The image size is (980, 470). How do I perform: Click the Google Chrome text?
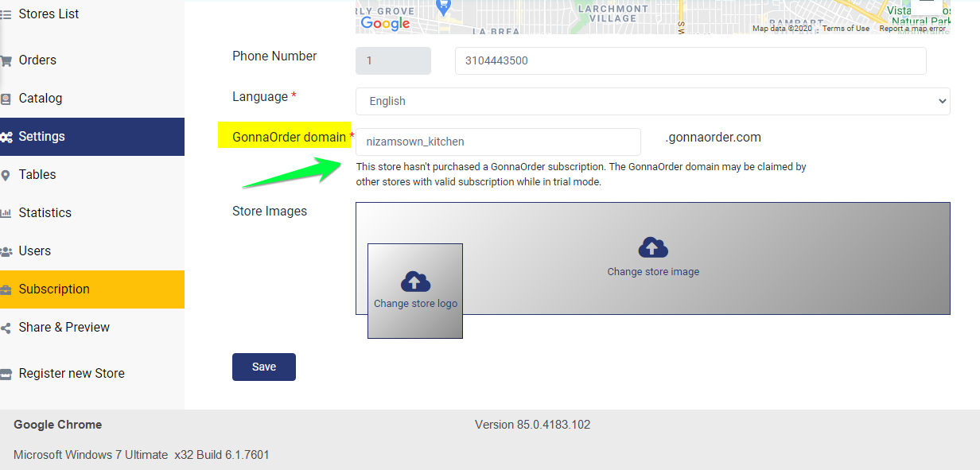coord(58,425)
